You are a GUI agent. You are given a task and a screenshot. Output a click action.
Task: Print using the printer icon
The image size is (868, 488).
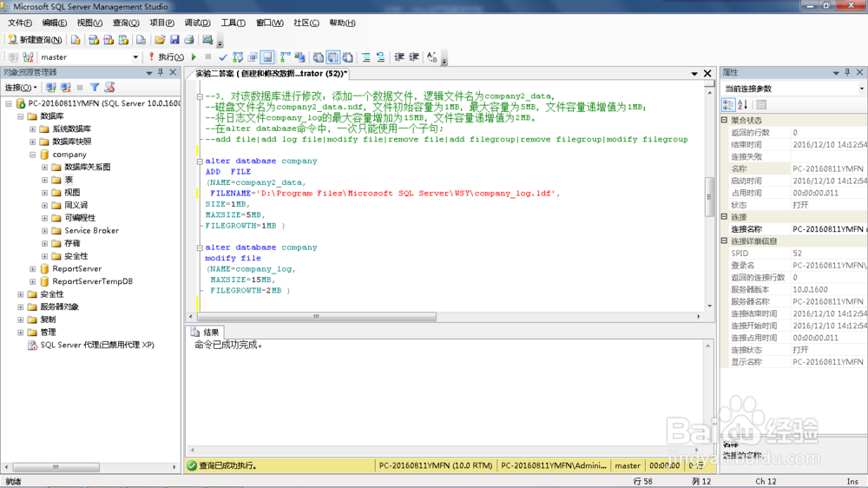tap(189, 40)
